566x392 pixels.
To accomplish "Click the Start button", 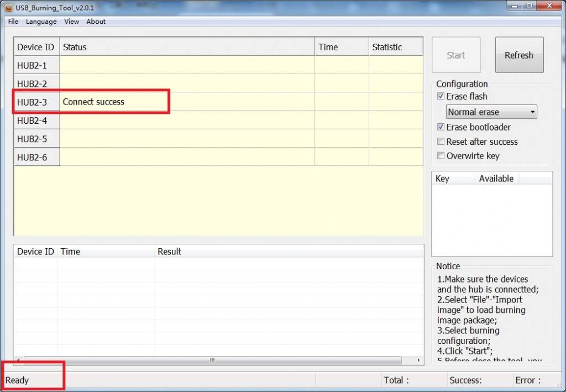I will point(455,55).
